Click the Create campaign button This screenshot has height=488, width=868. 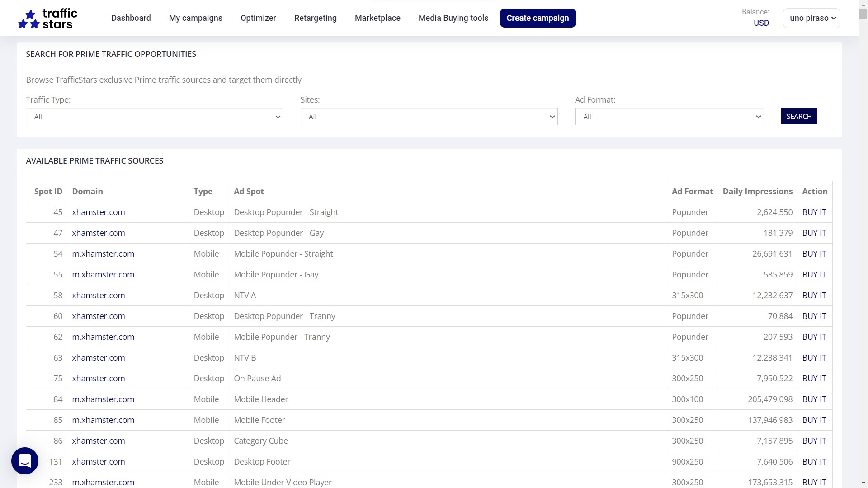pyautogui.click(x=538, y=18)
